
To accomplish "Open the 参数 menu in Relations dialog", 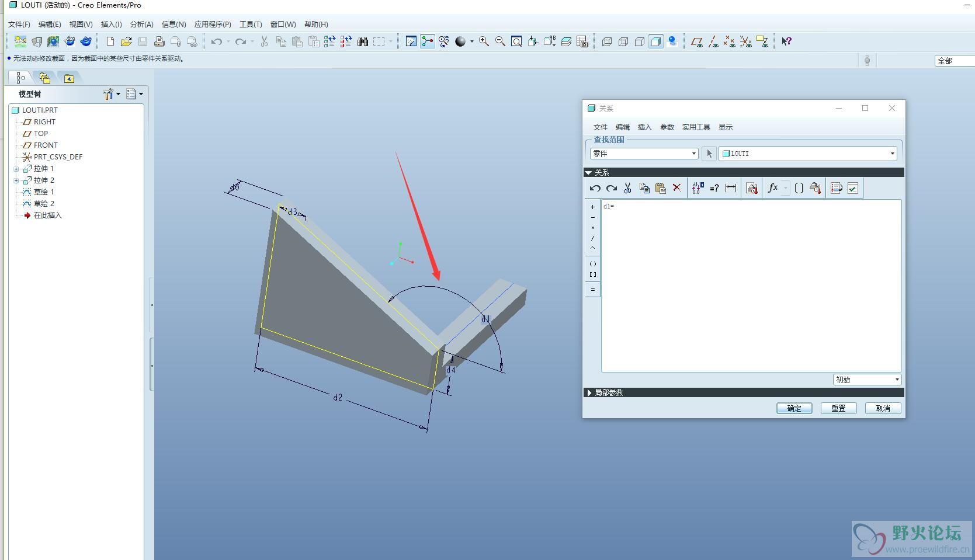I will point(667,127).
